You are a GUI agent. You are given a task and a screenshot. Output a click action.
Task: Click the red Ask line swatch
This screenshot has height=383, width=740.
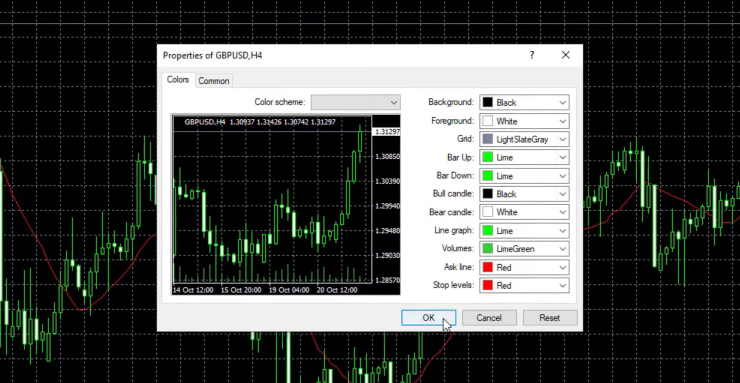tap(488, 267)
